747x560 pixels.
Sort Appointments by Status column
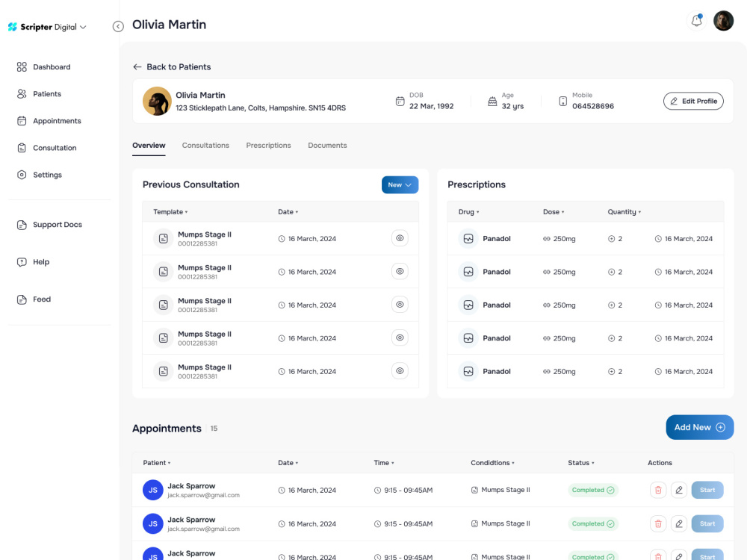(x=580, y=463)
